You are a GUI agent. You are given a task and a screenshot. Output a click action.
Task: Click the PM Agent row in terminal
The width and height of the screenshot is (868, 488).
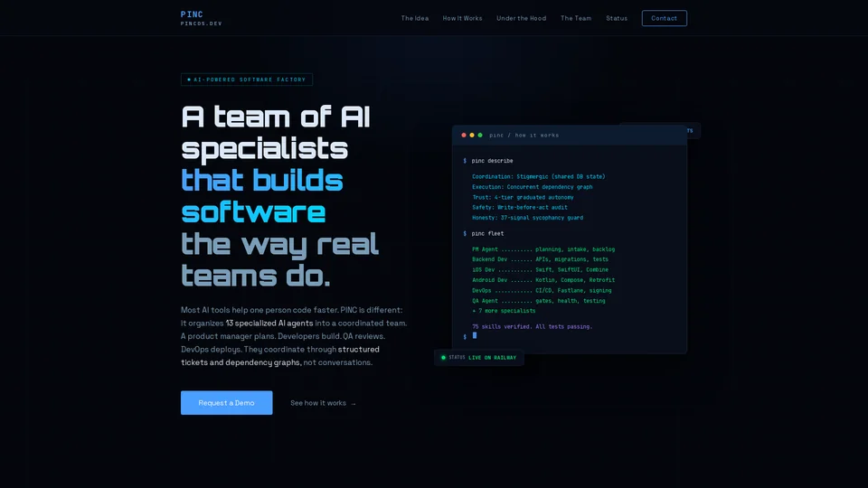pos(543,249)
